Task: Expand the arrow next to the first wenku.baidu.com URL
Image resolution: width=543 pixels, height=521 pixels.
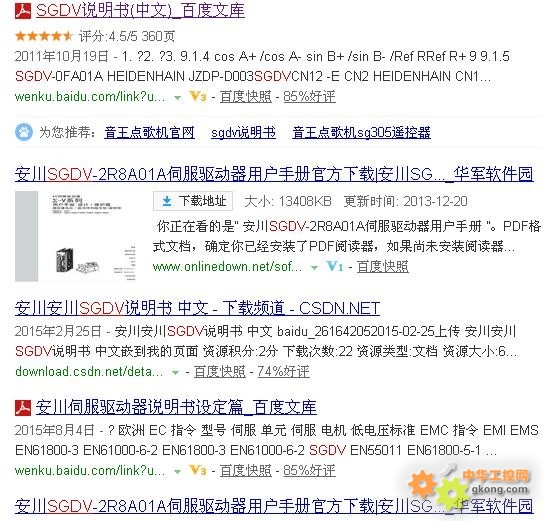Action: [177, 98]
